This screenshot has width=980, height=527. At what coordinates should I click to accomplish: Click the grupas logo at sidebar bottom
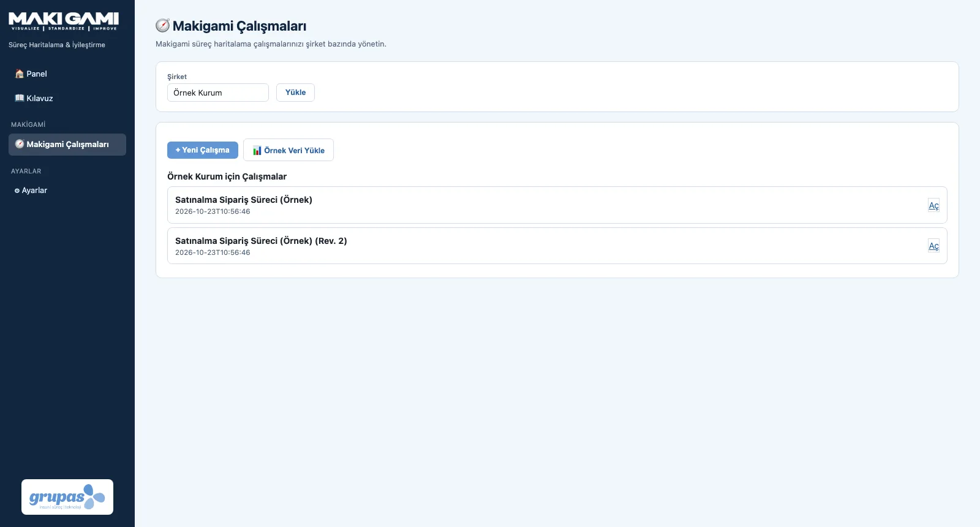pyautogui.click(x=67, y=497)
